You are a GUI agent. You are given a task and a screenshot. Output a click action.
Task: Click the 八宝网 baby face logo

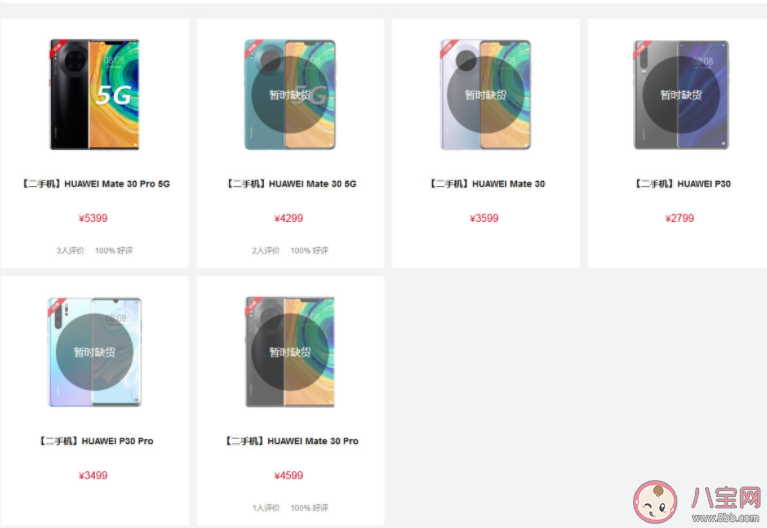(655, 501)
